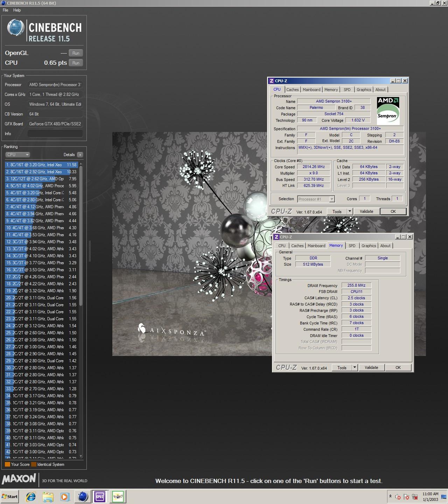Click the Z icon in upper CPU-Z title

pos(271,81)
